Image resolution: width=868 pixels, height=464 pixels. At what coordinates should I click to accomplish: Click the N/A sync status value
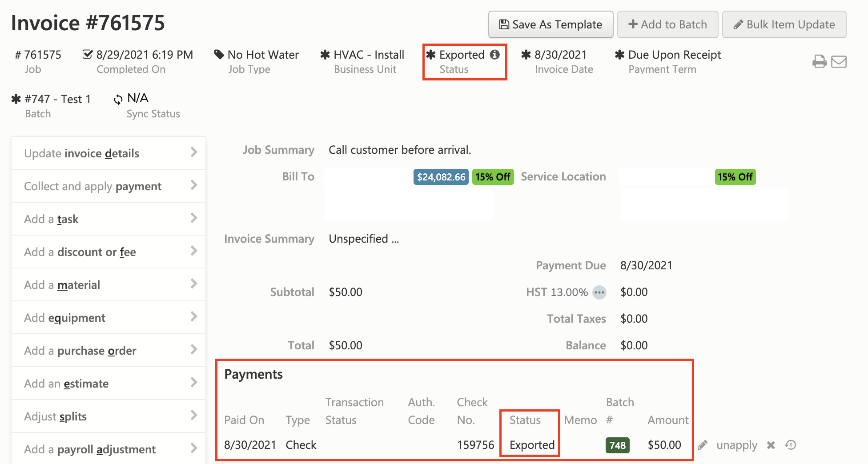(x=138, y=98)
